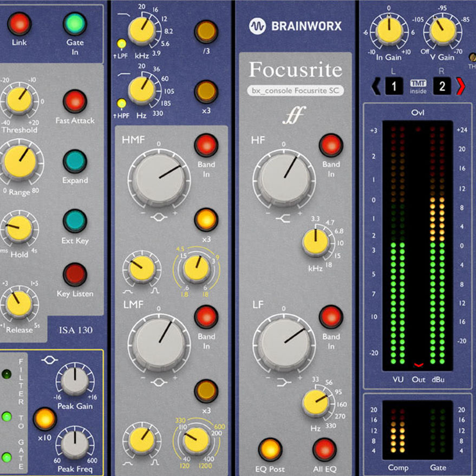The image size is (476, 476).
Task: Select channel 2 box under R
Action: click(x=442, y=87)
